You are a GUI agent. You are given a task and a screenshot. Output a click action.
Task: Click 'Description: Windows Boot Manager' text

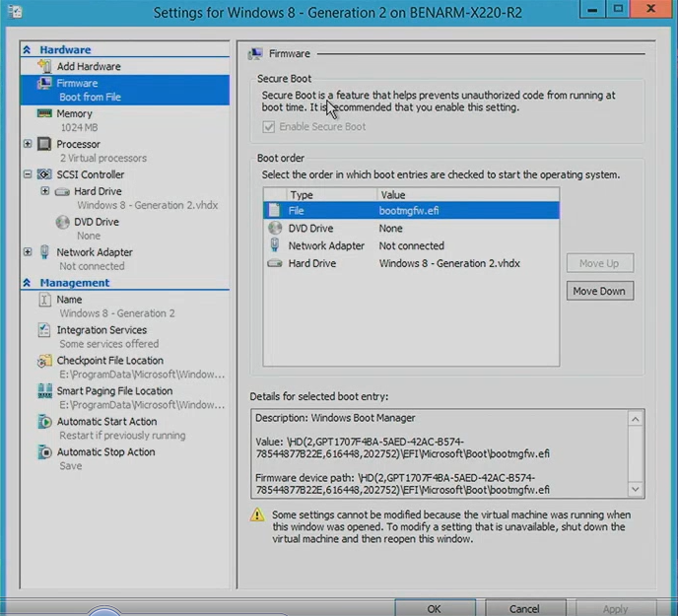pyautogui.click(x=335, y=418)
